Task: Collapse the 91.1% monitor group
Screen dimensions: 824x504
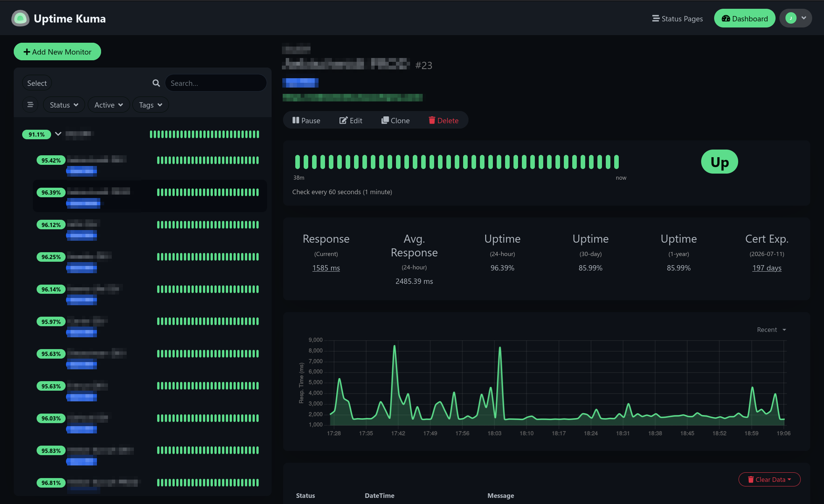Action: (x=58, y=134)
